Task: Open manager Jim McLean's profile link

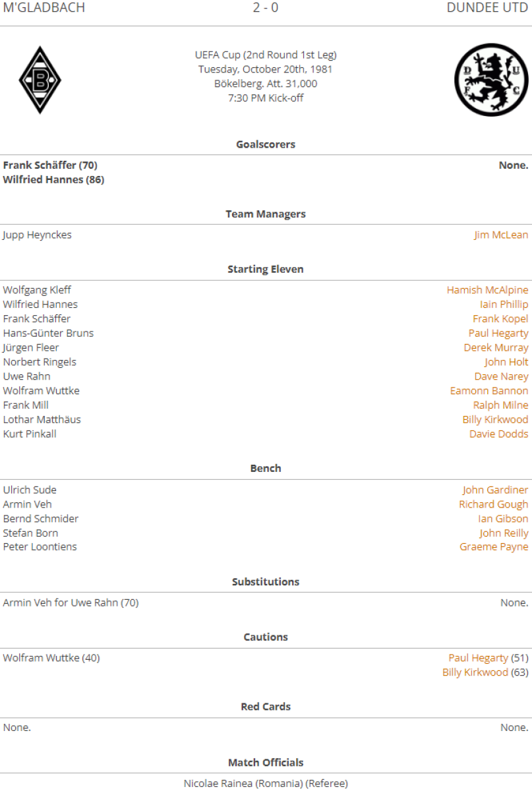Action: pyautogui.click(x=501, y=235)
